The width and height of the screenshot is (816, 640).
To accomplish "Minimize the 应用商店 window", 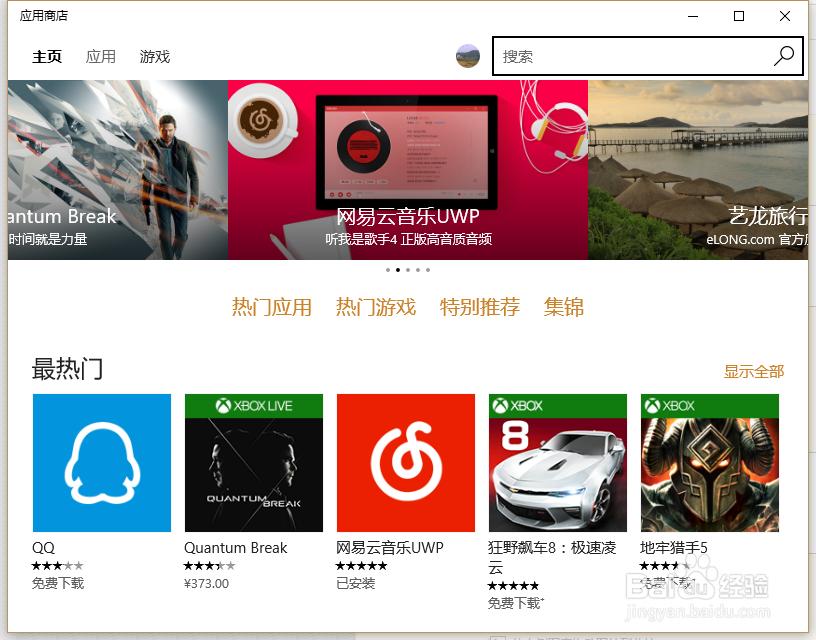I will pos(693,16).
